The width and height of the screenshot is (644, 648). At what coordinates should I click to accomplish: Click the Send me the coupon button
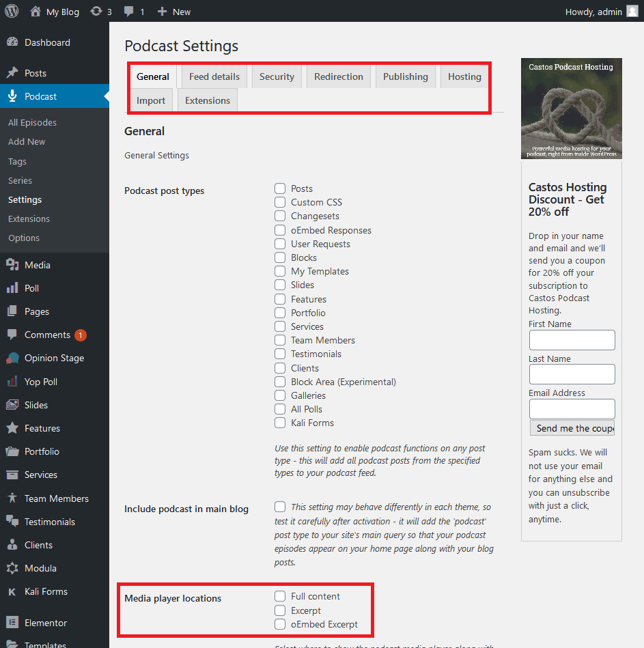tap(572, 427)
